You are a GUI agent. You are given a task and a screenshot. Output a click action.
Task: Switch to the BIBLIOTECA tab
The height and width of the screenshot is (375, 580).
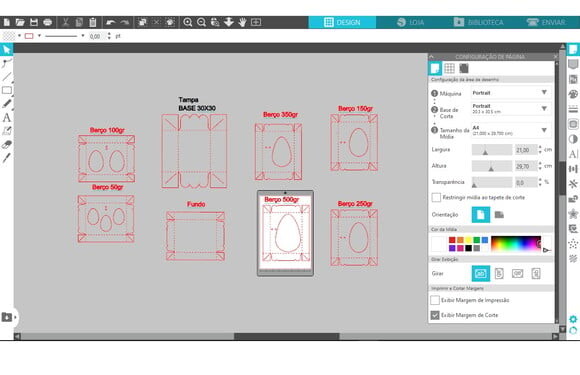(478, 22)
